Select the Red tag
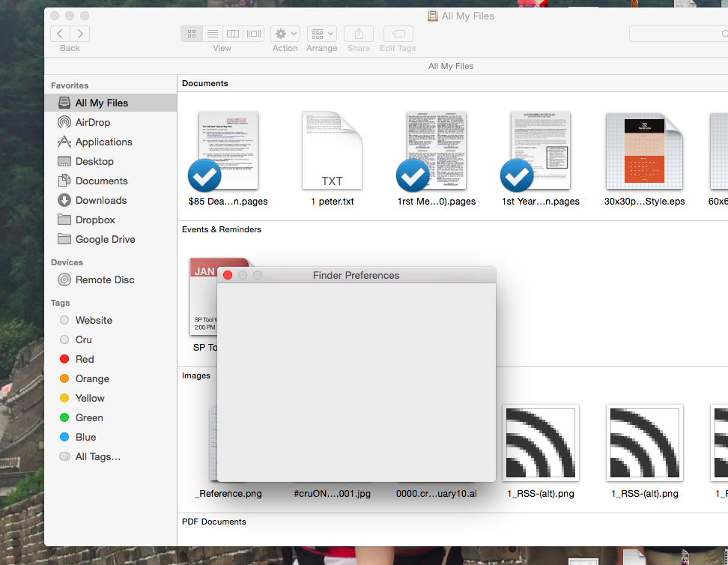The width and height of the screenshot is (728, 565). (111, 359)
